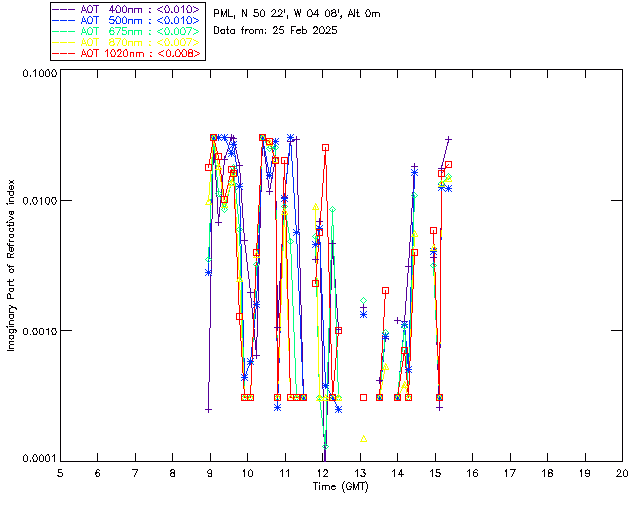The width and height of the screenshot is (640, 512).
Task: Click the isolated yellow triangle near hour 13
Action: coord(364,439)
